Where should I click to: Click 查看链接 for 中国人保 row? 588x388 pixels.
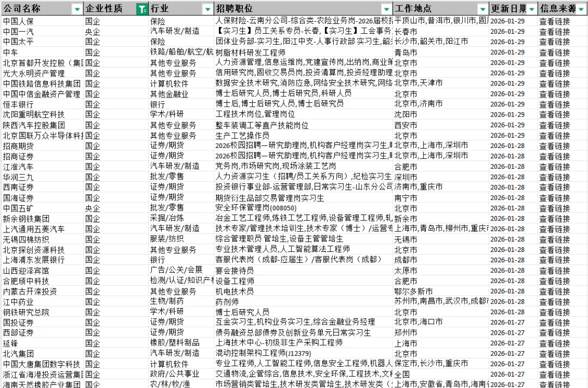pyautogui.click(x=554, y=21)
